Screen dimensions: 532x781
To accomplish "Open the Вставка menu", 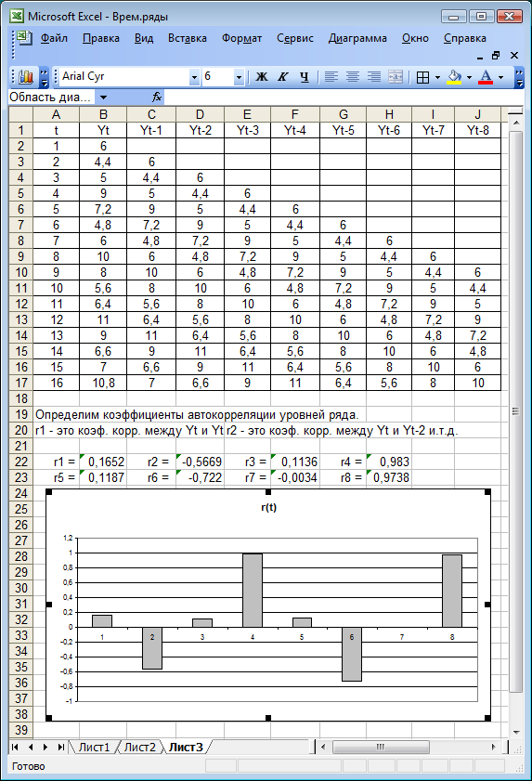I will point(188,38).
